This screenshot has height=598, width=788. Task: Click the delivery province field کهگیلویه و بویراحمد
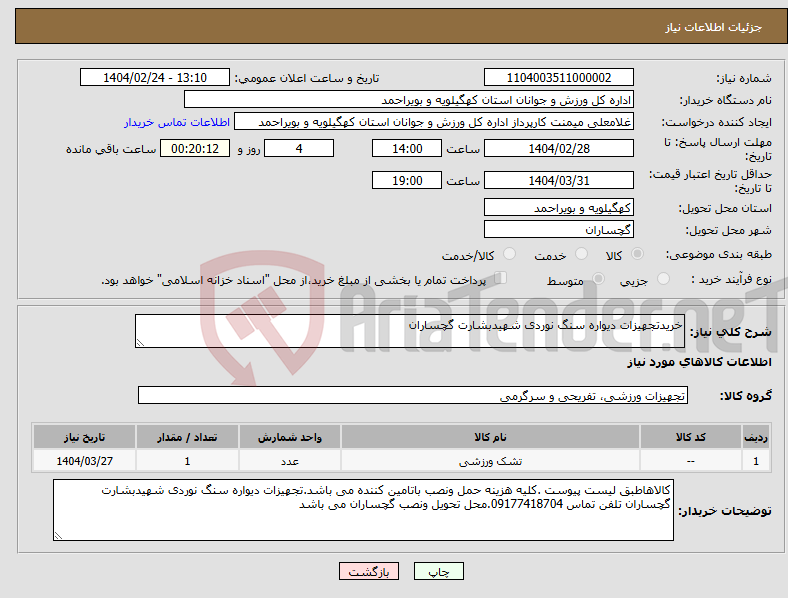click(558, 207)
